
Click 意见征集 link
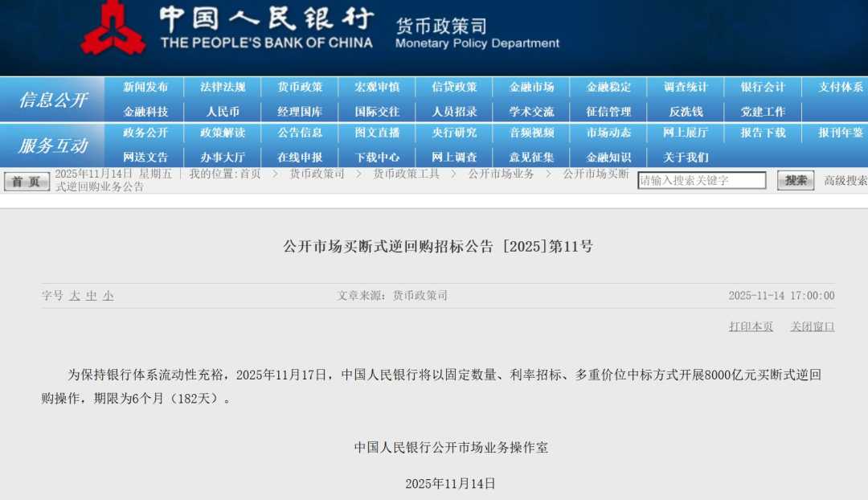click(531, 158)
